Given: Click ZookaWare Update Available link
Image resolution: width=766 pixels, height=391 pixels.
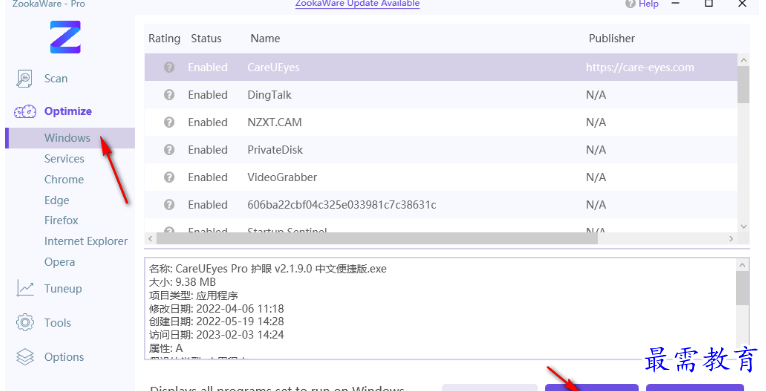Looking at the screenshot, I should tap(357, 4).
